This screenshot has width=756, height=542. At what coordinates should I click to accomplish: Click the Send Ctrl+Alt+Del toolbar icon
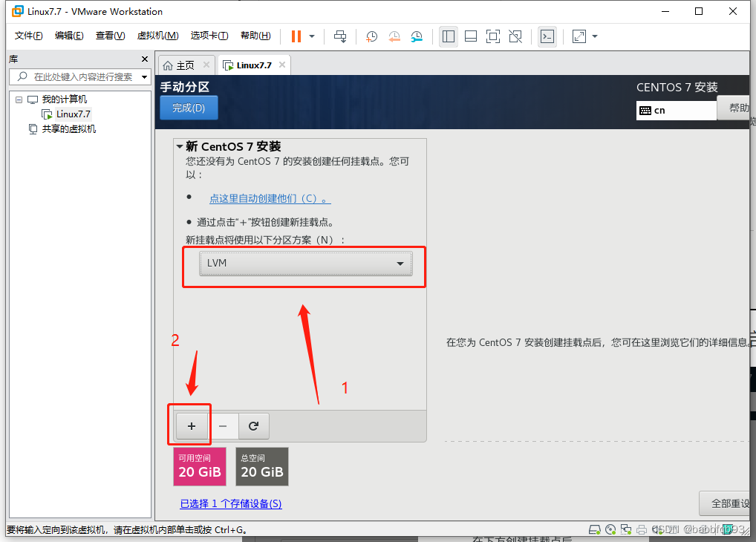pos(340,36)
